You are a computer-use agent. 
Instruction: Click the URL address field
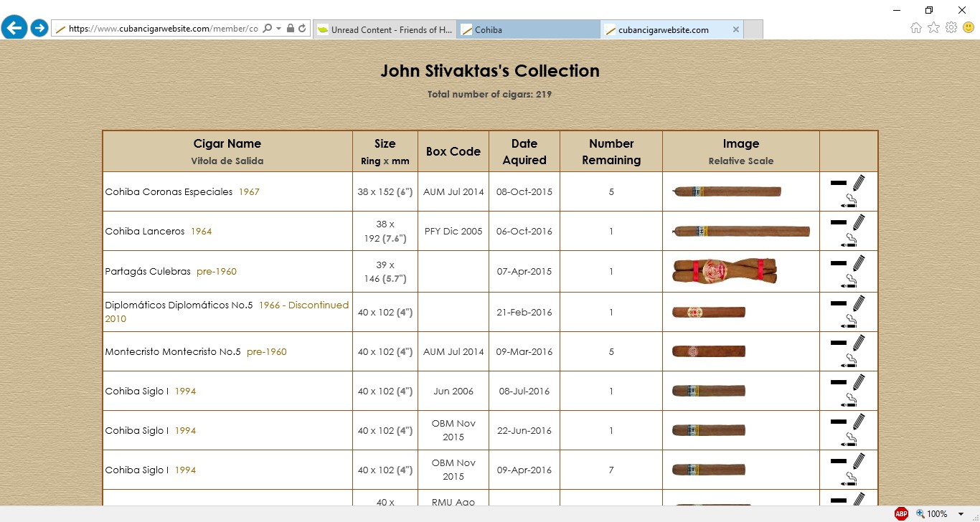coord(163,29)
